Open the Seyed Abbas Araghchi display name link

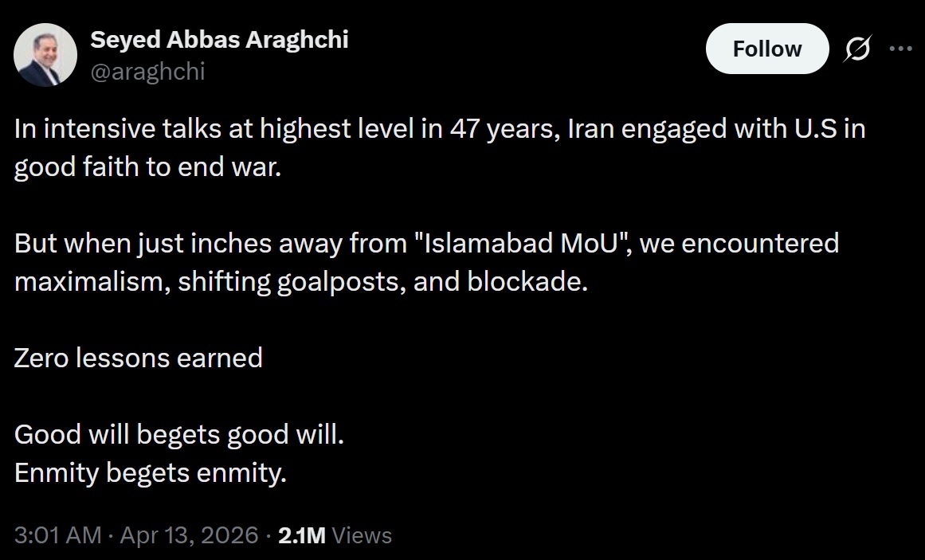coord(219,40)
